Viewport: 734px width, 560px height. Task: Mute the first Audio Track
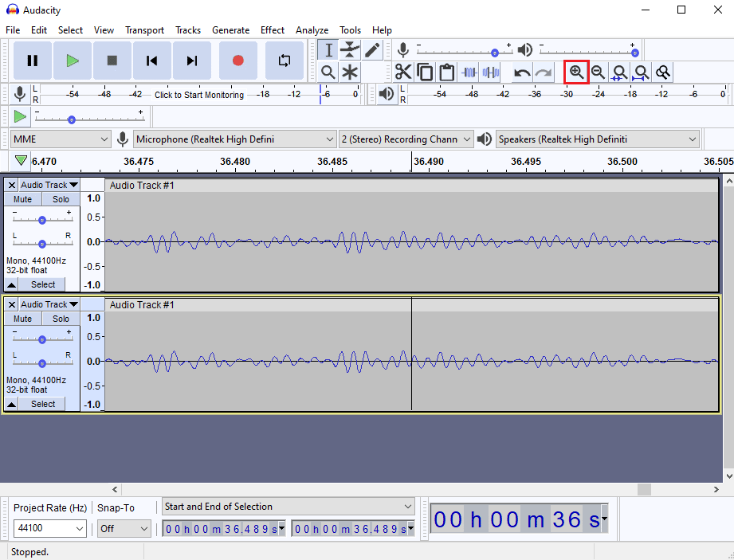tap(22, 199)
